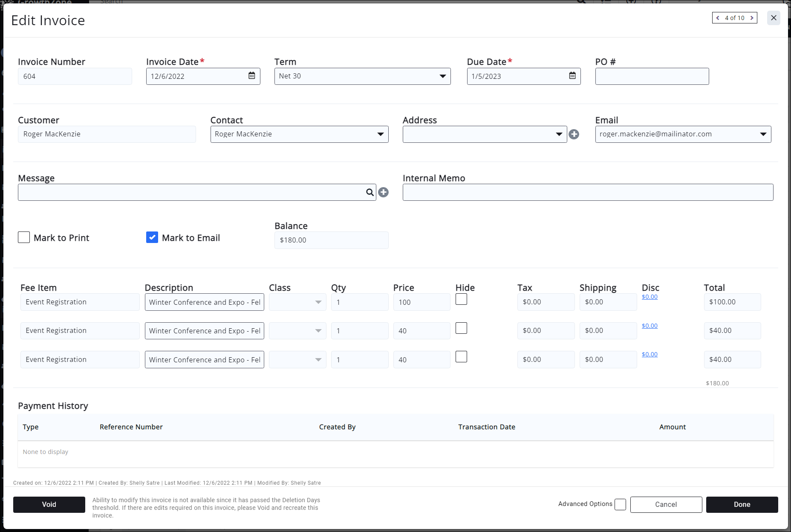
Task: Go to next invoice with right arrow
Action: [752, 18]
